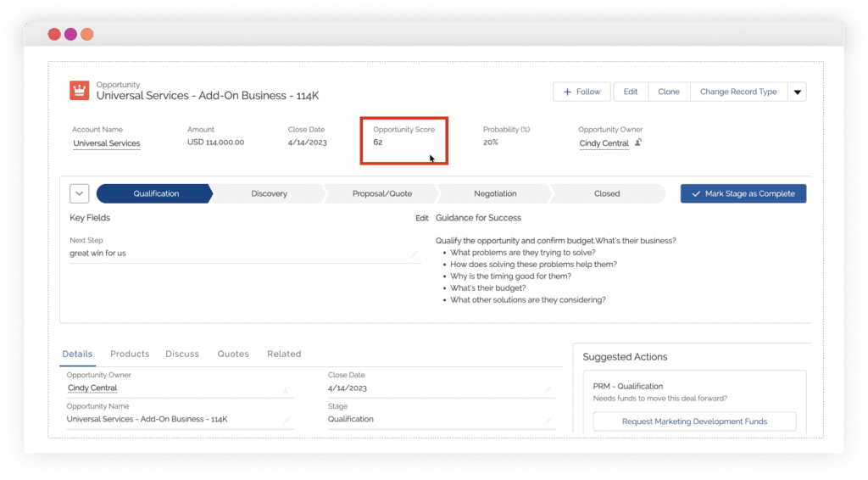Viewport: 868px width, 480px height.
Task: Select the Qualification stage
Action: click(x=154, y=193)
